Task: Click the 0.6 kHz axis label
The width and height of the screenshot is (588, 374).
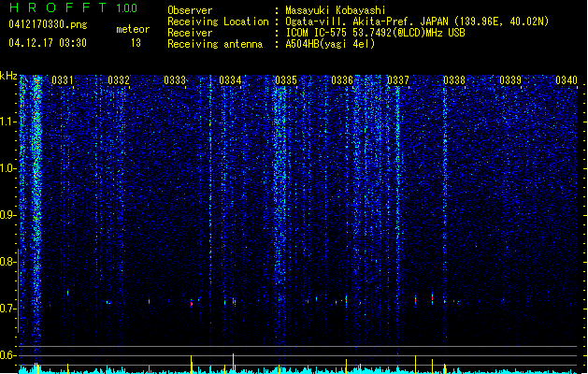Action: point(7,355)
